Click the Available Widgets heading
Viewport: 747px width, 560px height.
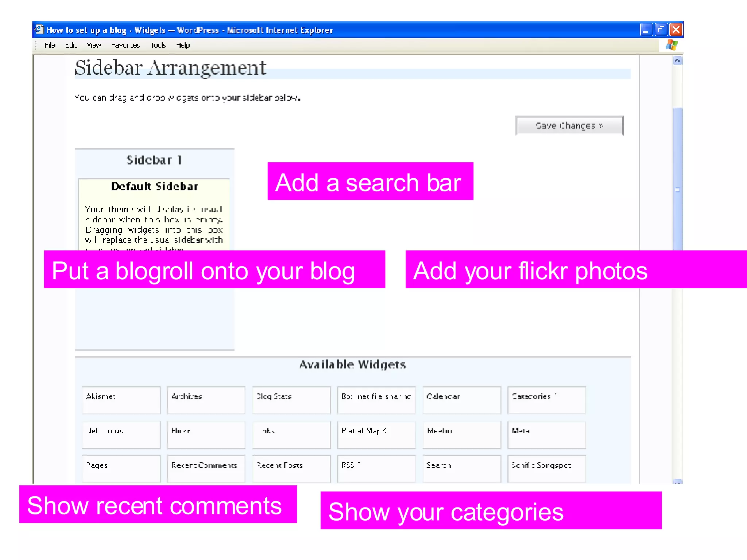point(353,365)
